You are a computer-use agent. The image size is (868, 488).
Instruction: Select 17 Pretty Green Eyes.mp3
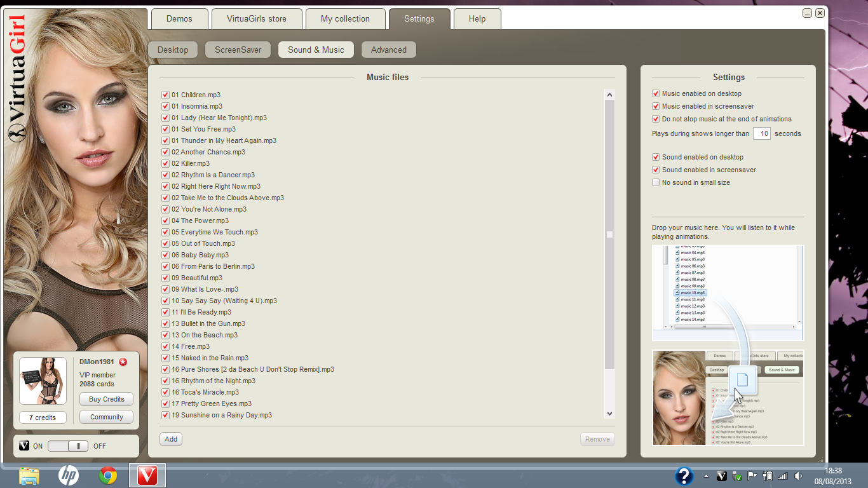(x=212, y=403)
